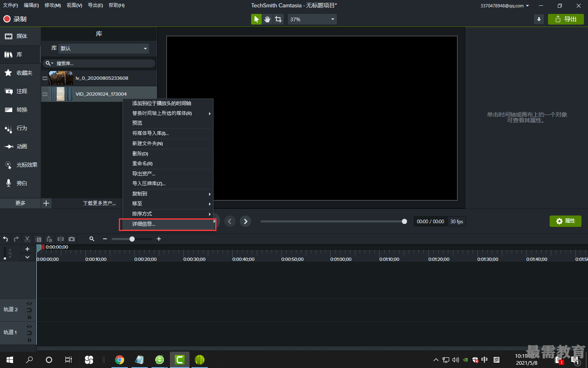Add a new track with plus button
588x368 pixels.
coord(27,249)
